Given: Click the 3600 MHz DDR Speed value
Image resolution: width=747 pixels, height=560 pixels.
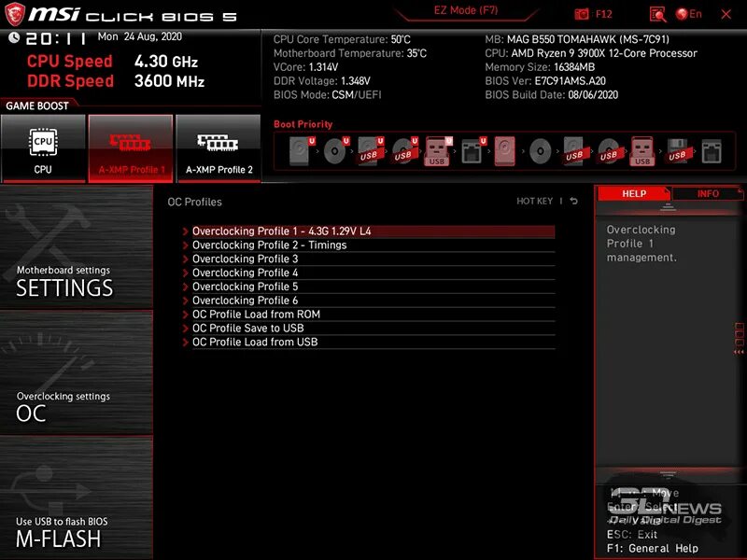Looking at the screenshot, I should tap(169, 80).
